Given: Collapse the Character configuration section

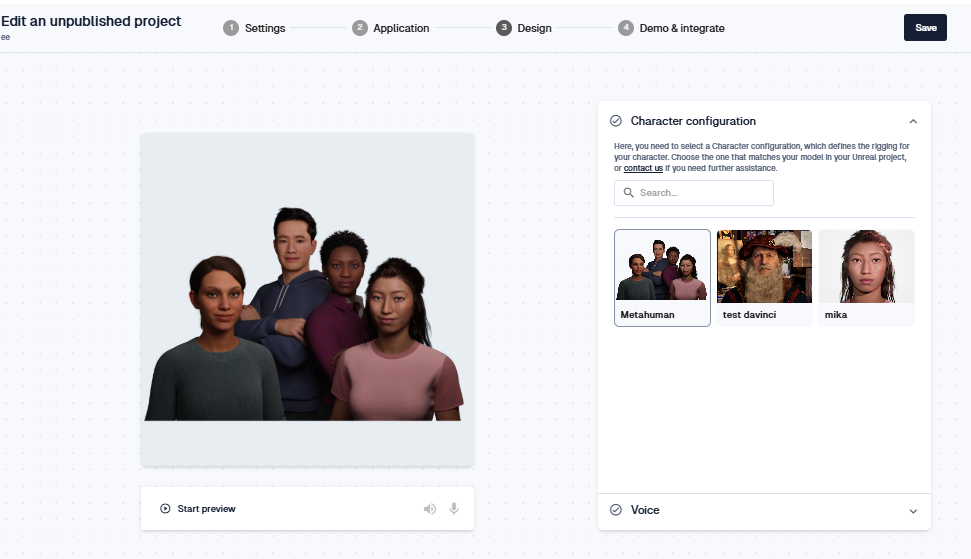Looking at the screenshot, I should (x=913, y=121).
